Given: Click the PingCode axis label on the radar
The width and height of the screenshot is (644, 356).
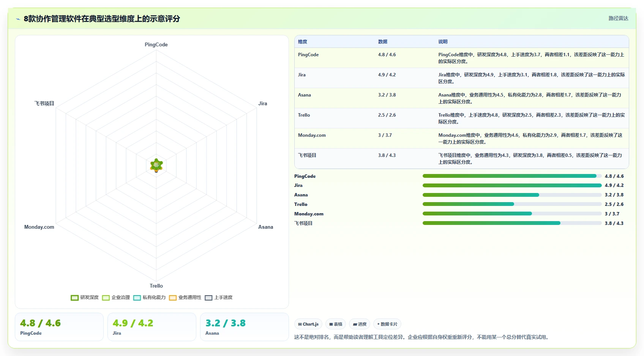Looking at the screenshot, I should pos(156,44).
